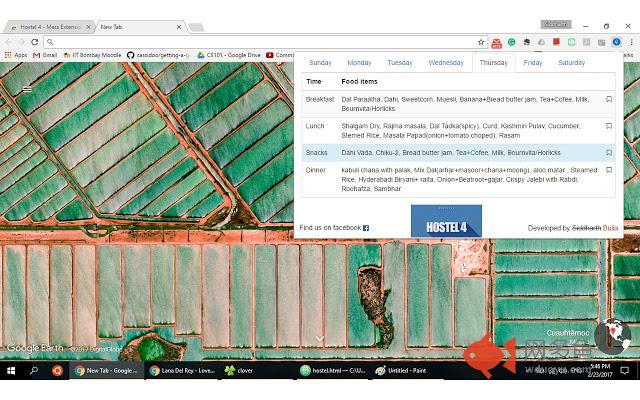The height and width of the screenshot is (400, 640).
Task: Open the Windows Start menu
Action: (x=11, y=370)
